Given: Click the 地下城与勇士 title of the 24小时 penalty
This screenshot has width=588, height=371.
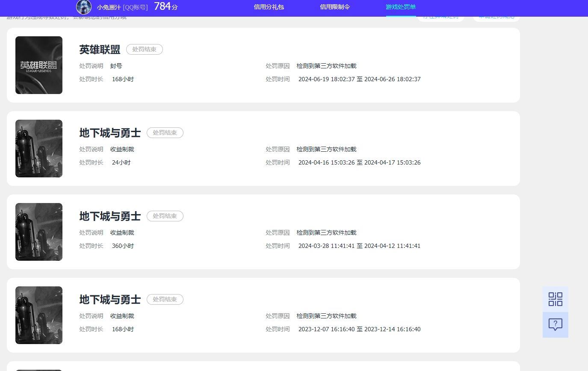Looking at the screenshot, I should tap(110, 133).
